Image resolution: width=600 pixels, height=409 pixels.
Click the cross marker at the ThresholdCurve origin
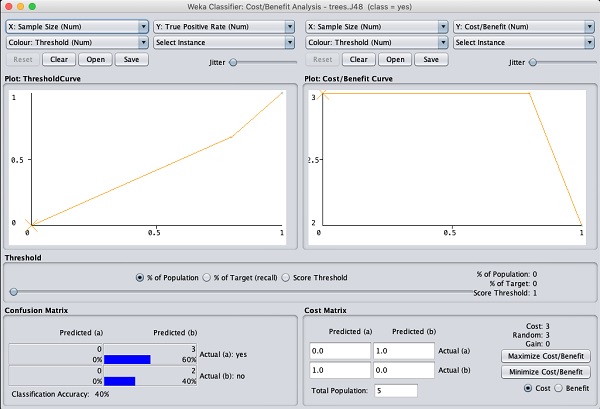(32, 225)
